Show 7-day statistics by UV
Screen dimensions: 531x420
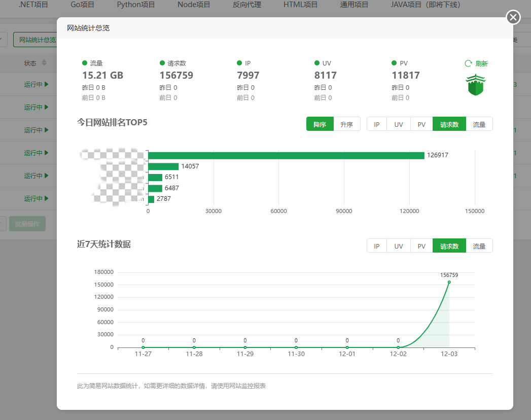pyautogui.click(x=399, y=246)
